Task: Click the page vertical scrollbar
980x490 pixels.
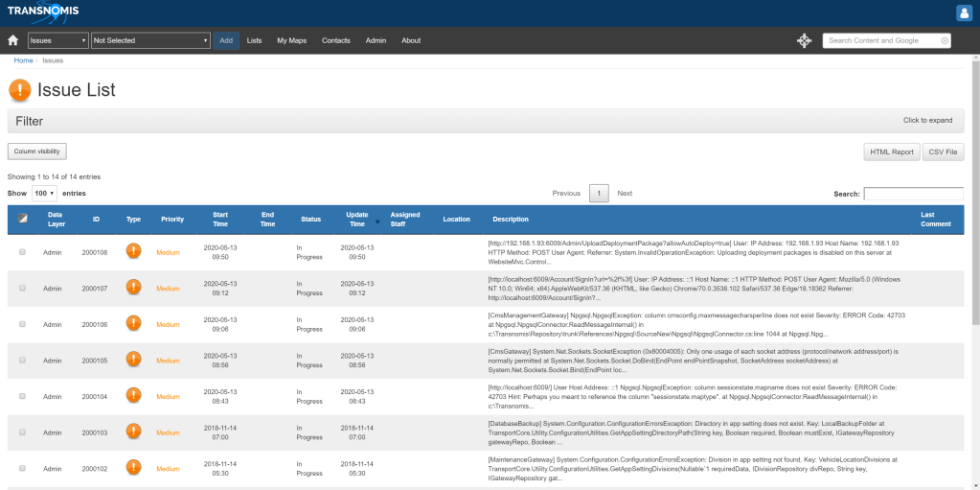Action: click(974, 192)
